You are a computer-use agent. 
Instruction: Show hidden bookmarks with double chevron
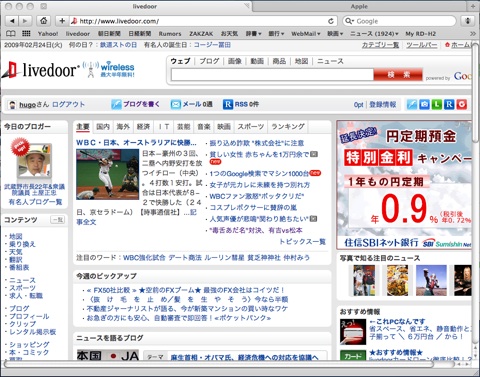pyautogui.click(x=472, y=34)
